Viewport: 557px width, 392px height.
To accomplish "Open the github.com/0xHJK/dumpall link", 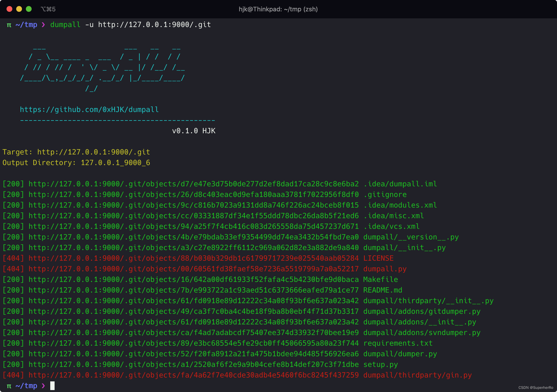I will tap(89, 110).
